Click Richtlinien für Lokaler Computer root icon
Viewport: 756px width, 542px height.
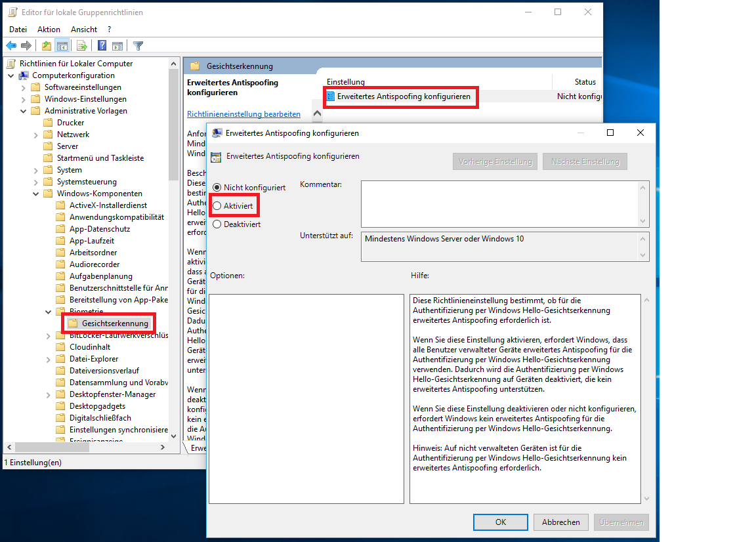coord(12,64)
